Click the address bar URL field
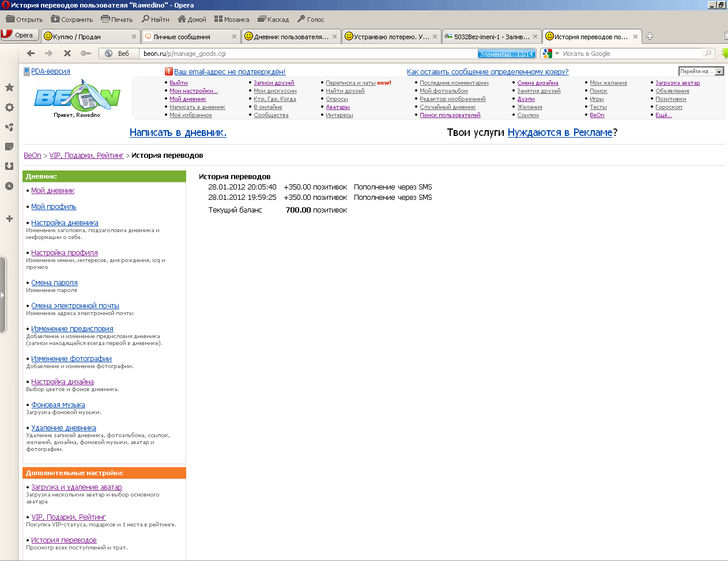The height and width of the screenshot is (561, 728). pyautogui.click(x=305, y=54)
